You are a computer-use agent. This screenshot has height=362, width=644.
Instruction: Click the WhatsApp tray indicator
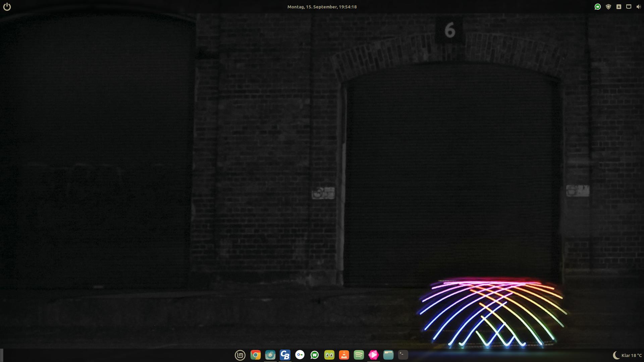(x=597, y=7)
